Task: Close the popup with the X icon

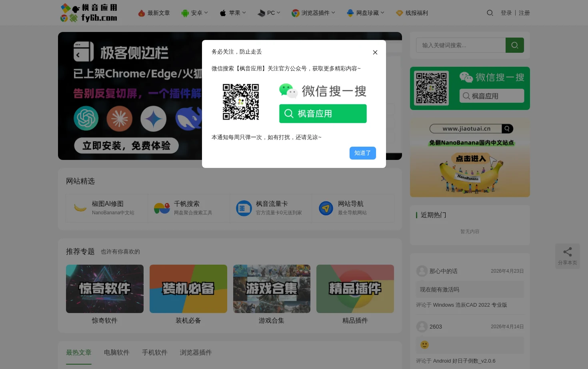Action: (375, 52)
